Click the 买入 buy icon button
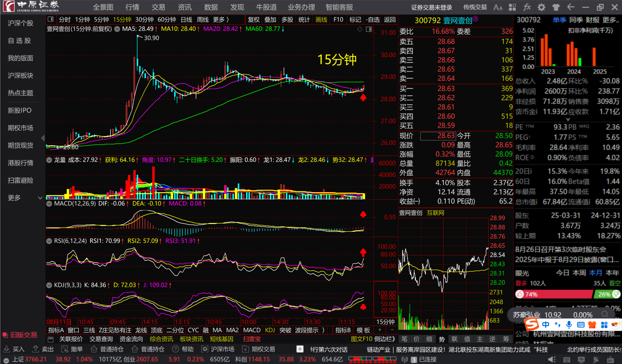Viewport: 622px width, 364px height. (x=14, y=349)
